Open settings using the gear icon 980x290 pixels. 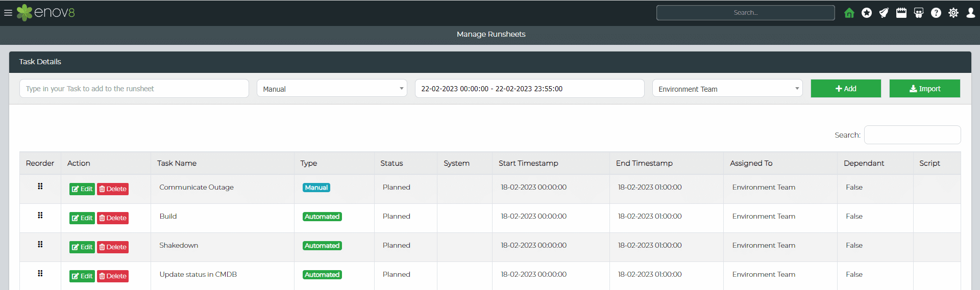tap(953, 13)
